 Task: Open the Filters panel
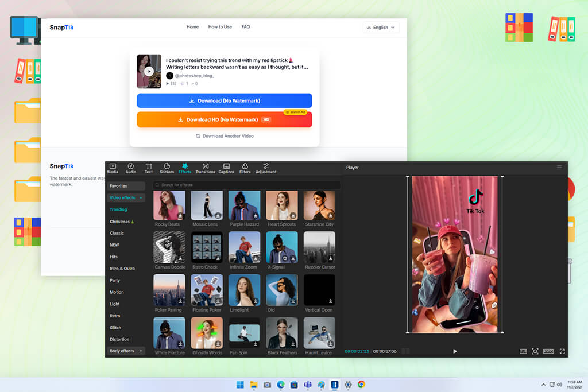coord(245,168)
